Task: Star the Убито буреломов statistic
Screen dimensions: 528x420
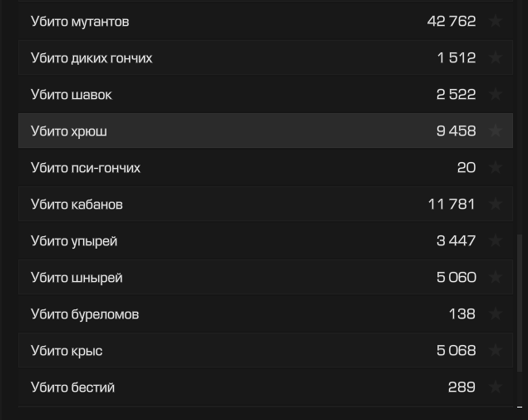Action: tap(496, 314)
